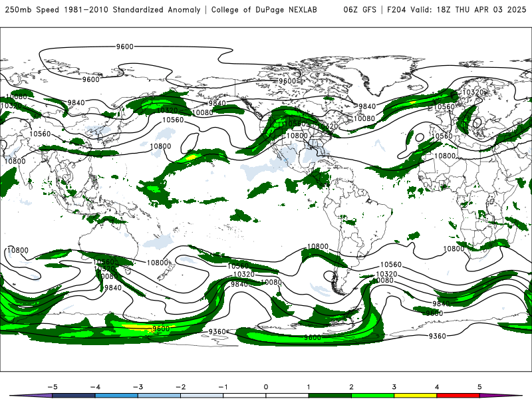Click the 'F204 Valid: 18Z THU APR 03 2025' text

[456, 10]
